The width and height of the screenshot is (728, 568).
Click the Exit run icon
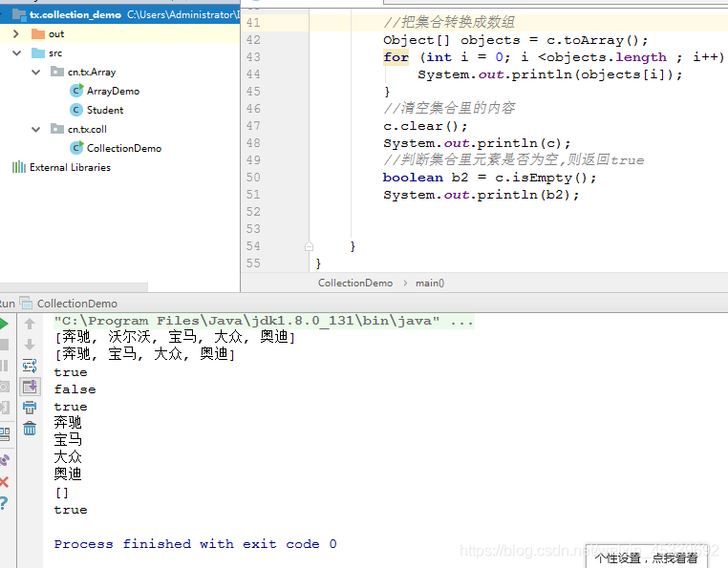pyautogui.click(x=4, y=408)
